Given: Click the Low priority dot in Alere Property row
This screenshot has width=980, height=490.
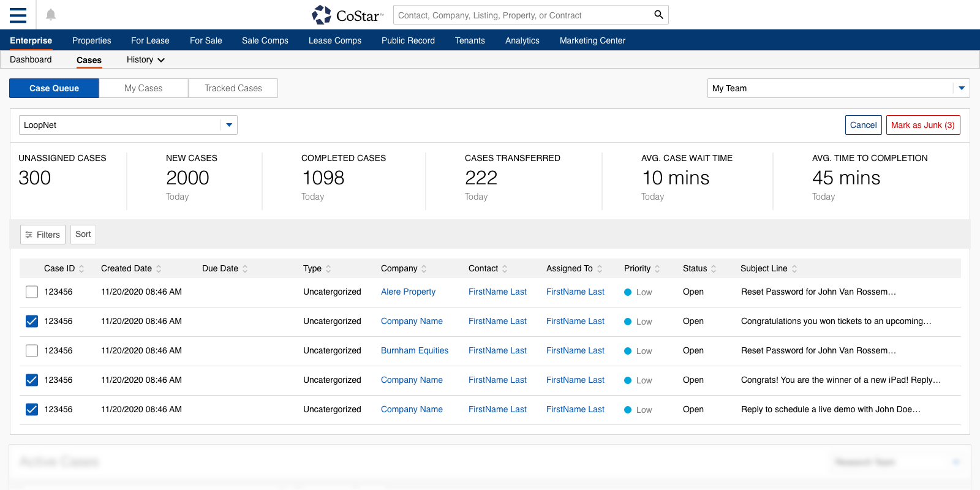Looking at the screenshot, I should click(628, 292).
